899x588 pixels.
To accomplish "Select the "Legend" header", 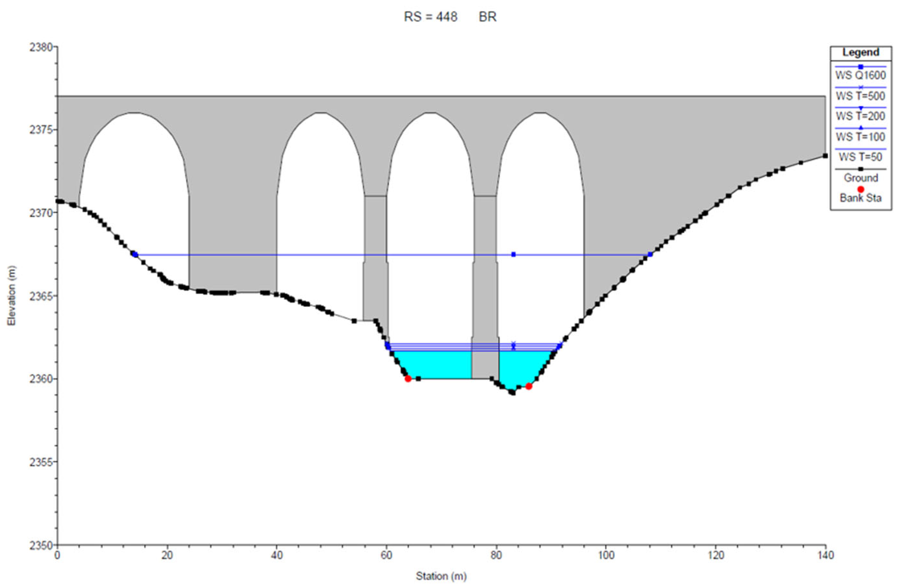I will pos(860,52).
